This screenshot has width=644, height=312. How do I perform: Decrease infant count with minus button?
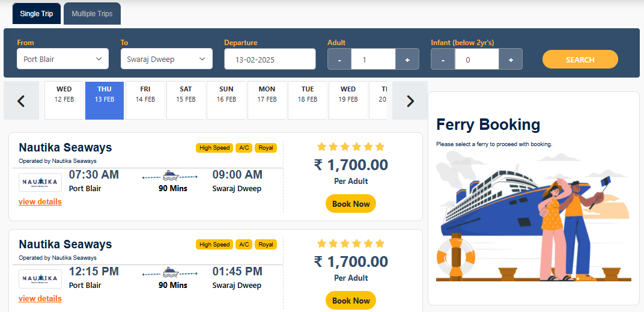pyautogui.click(x=443, y=60)
